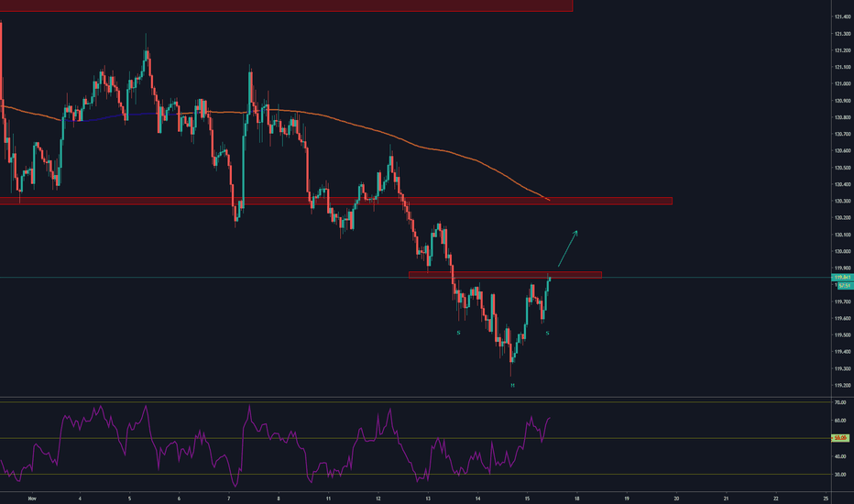
Task: Click the countdown timer label under current price
Action: (842, 285)
